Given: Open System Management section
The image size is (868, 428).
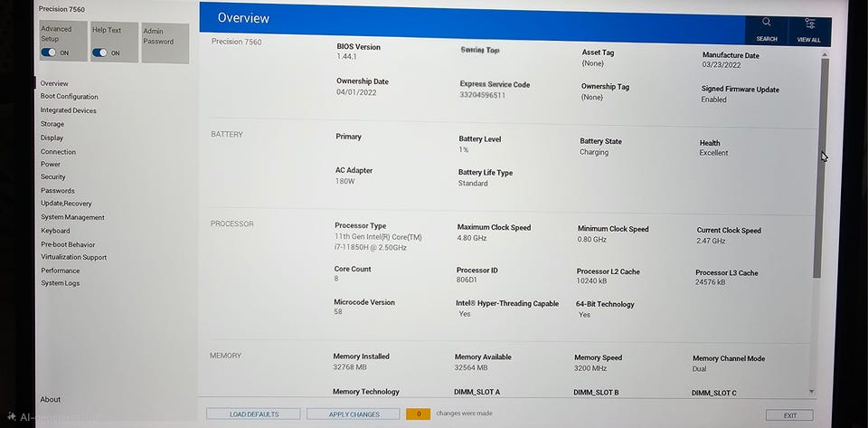Looking at the screenshot, I should (x=72, y=217).
